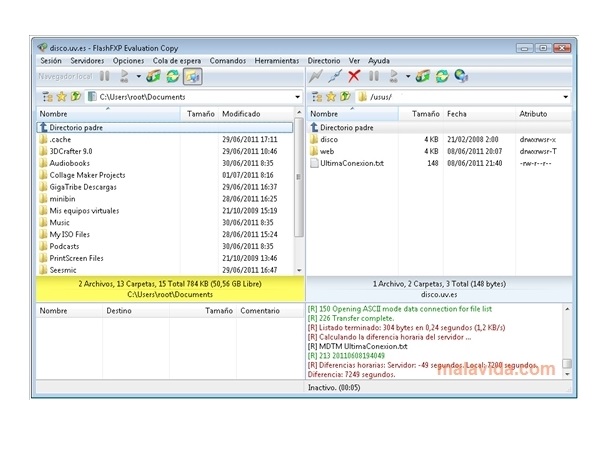The image size is (614, 460).
Task: Toggle the remote folder tree icon
Action: (317, 97)
